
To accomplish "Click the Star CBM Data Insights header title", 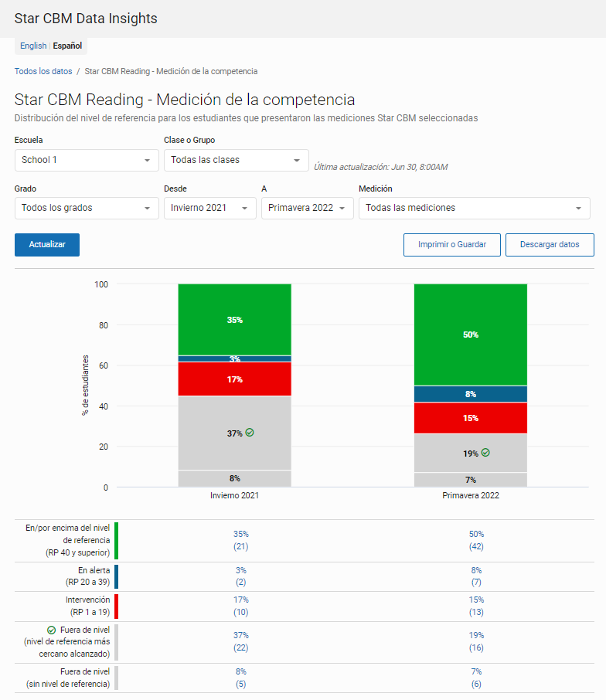I will 86,19.
